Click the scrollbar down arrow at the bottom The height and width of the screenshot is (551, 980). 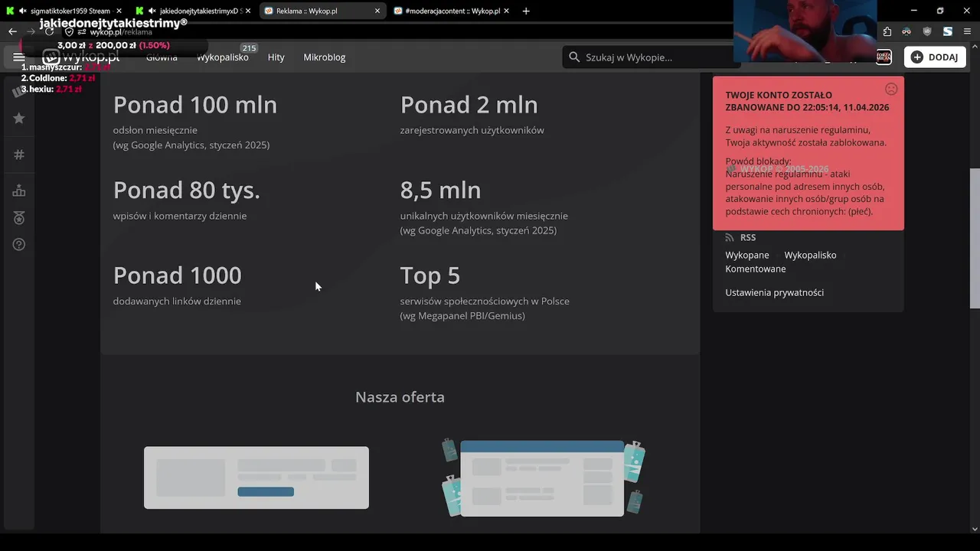pos(975,528)
